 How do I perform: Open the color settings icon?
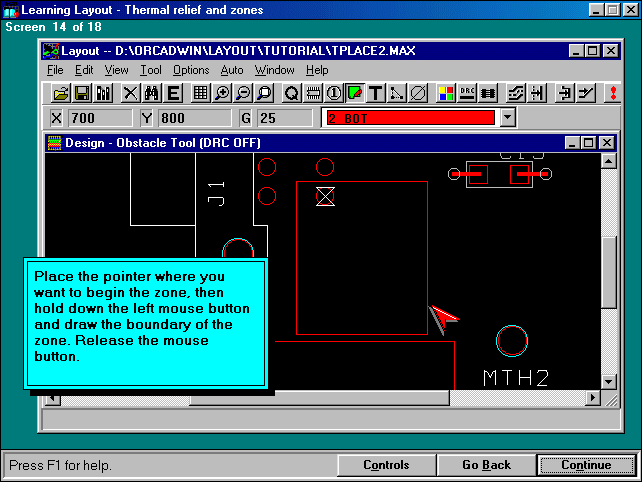(x=446, y=93)
